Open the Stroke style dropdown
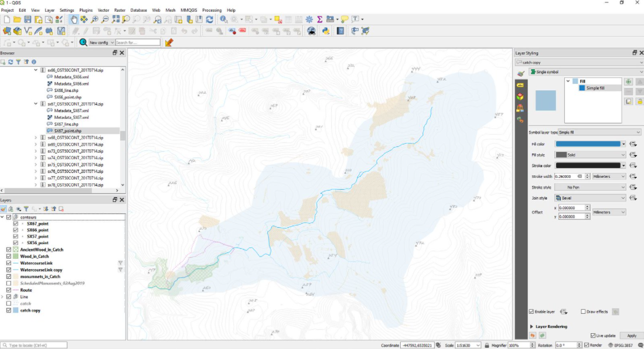644x349 pixels. coord(590,187)
